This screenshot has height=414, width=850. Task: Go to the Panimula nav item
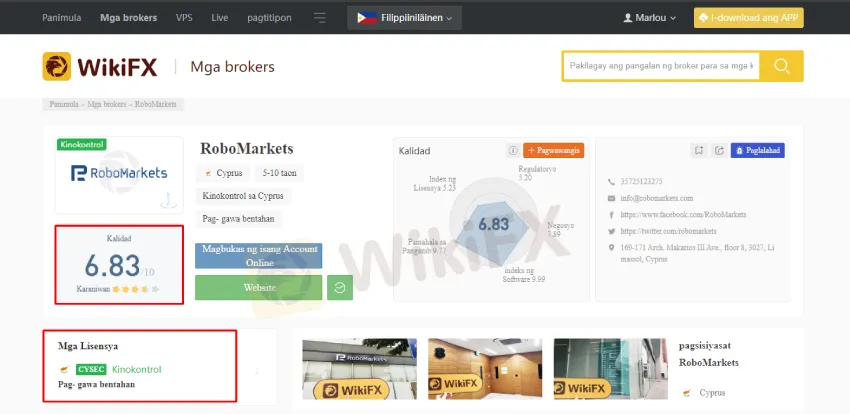pyautogui.click(x=62, y=18)
